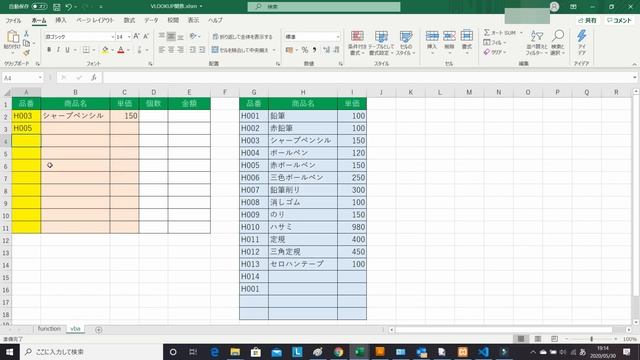Toggle Italic formatting

pos(58,50)
